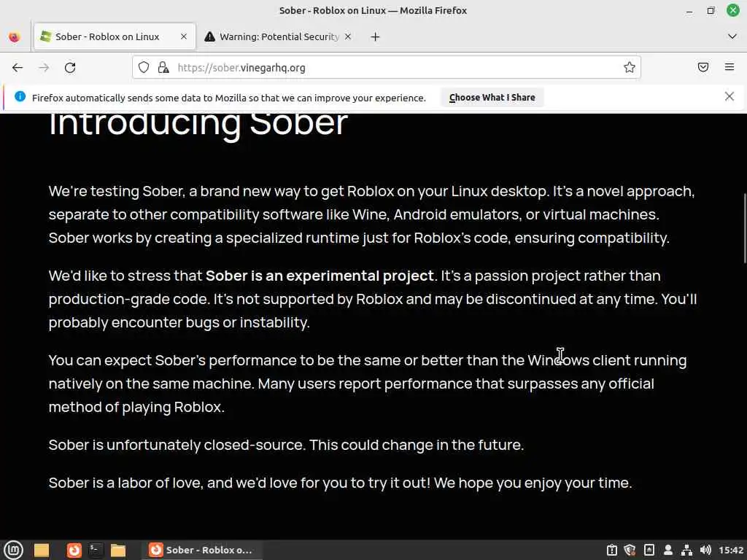Image resolution: width=747 pixels, height=560 pixels.
Task: Click text 'Sober is a labor of love'
Action: click(x=125, y=483)
